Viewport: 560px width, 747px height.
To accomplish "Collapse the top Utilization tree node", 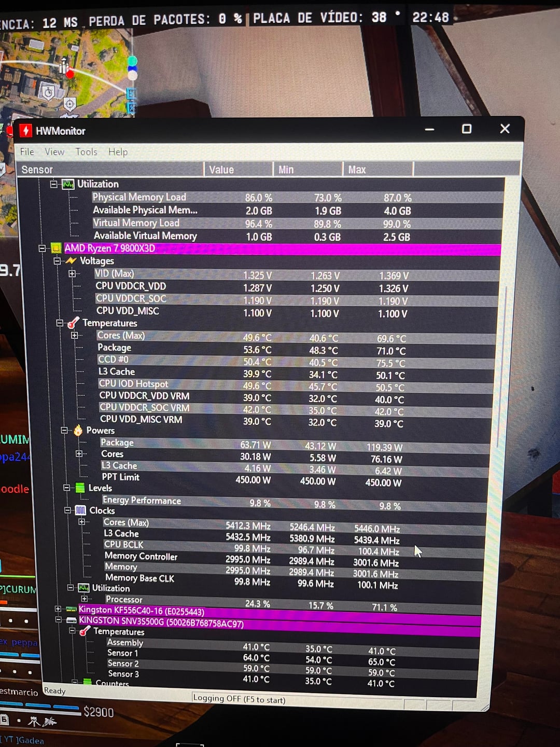I will point(54,184).
